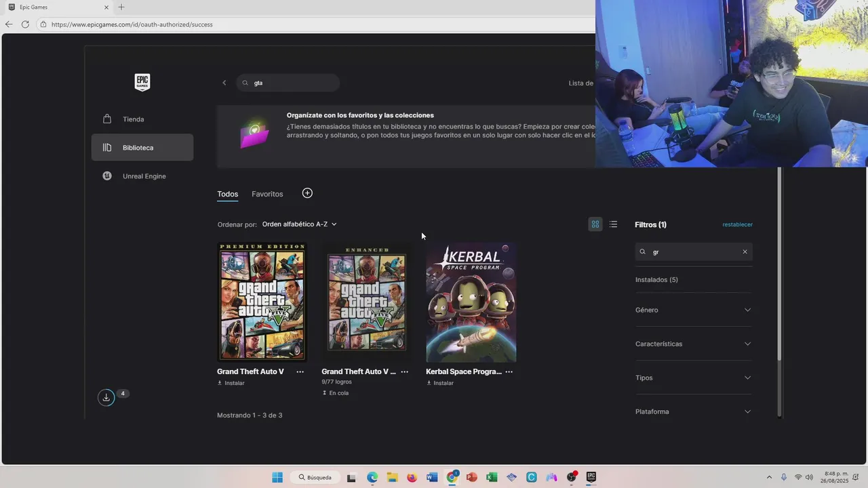The width and height of the screenshot is (868, 488).
Task: Expand the Género filter section
Action: pyautogui.click(x=694, y=310)
